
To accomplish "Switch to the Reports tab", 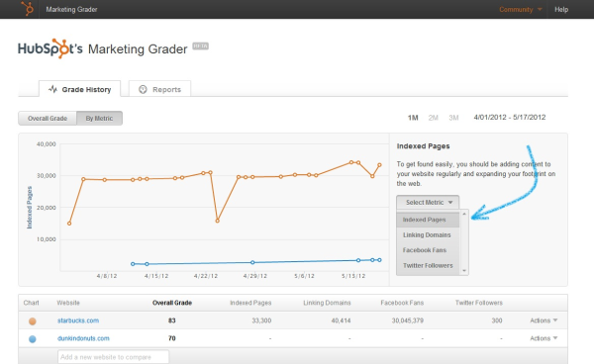I will pos(159,89).
